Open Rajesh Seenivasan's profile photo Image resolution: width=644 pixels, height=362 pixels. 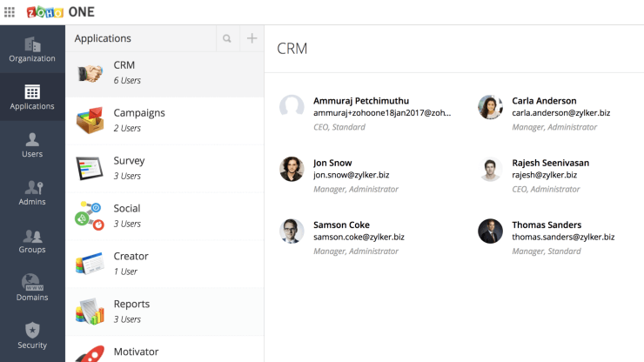(490, 169)
